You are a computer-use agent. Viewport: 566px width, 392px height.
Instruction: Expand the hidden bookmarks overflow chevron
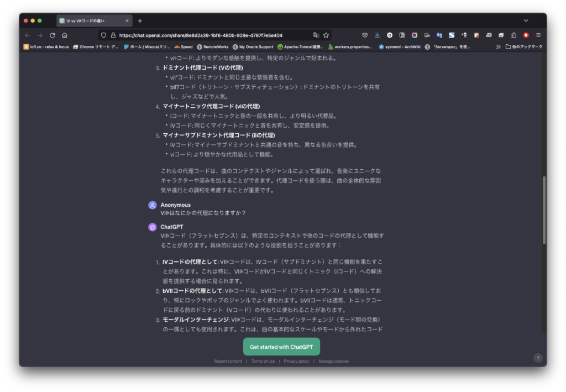(x=498, y=47)
